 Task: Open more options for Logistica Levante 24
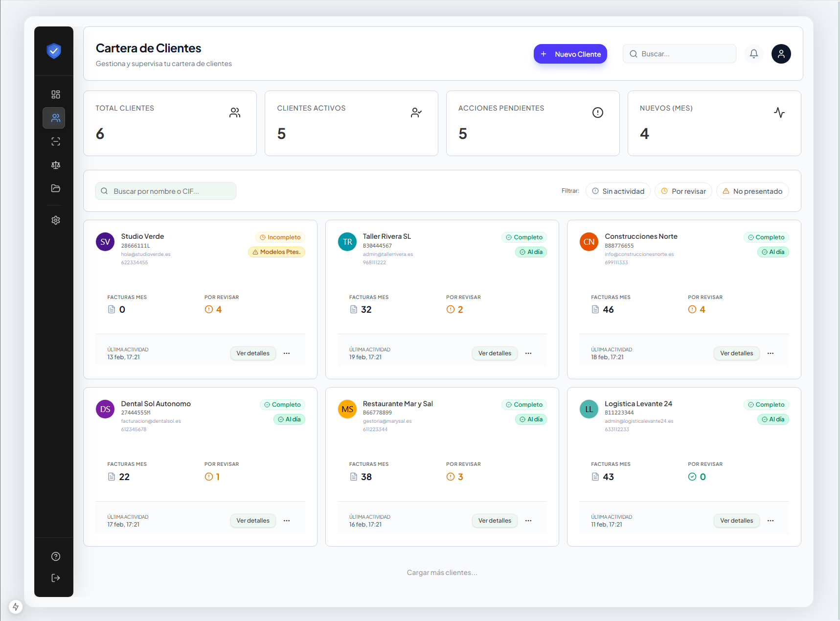[771, 521]
